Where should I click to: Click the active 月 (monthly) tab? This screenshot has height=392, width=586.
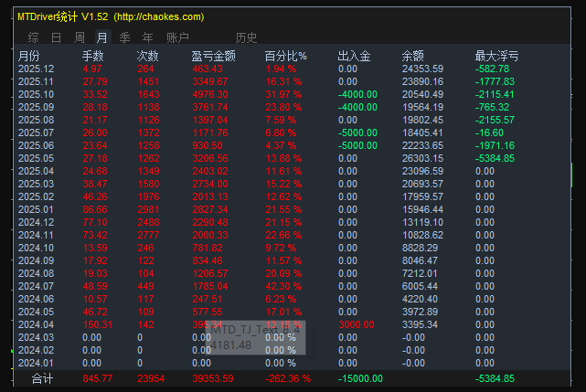click(101, 37)
